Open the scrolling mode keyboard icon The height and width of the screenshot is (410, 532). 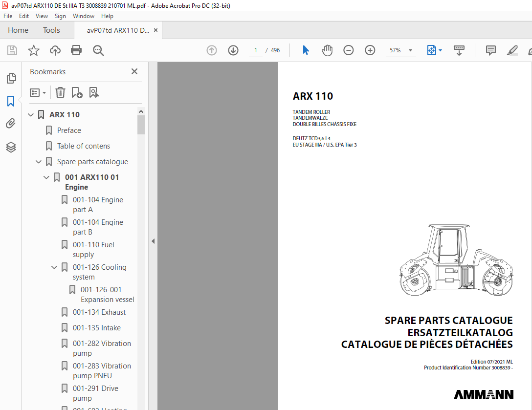pos(459,50)
